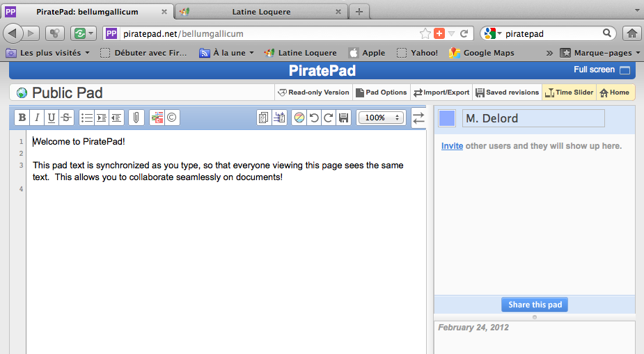644x354 pixels.
Task: Click the document with blue lines icon
Action: [279, 118]
